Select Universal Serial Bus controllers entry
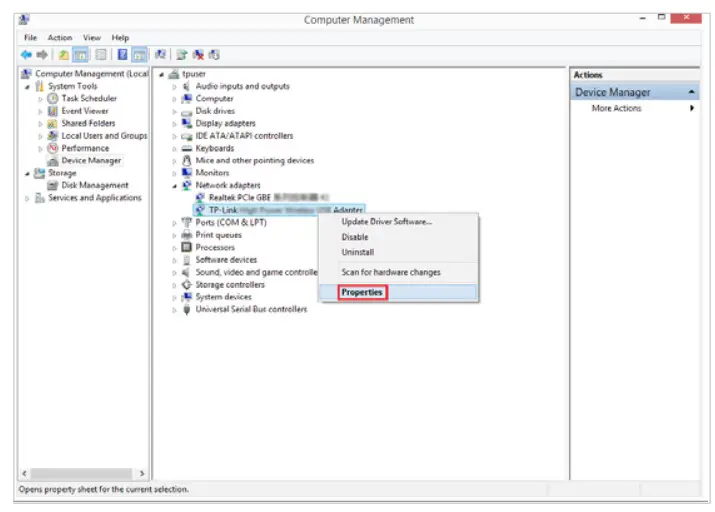 point(251,310)
